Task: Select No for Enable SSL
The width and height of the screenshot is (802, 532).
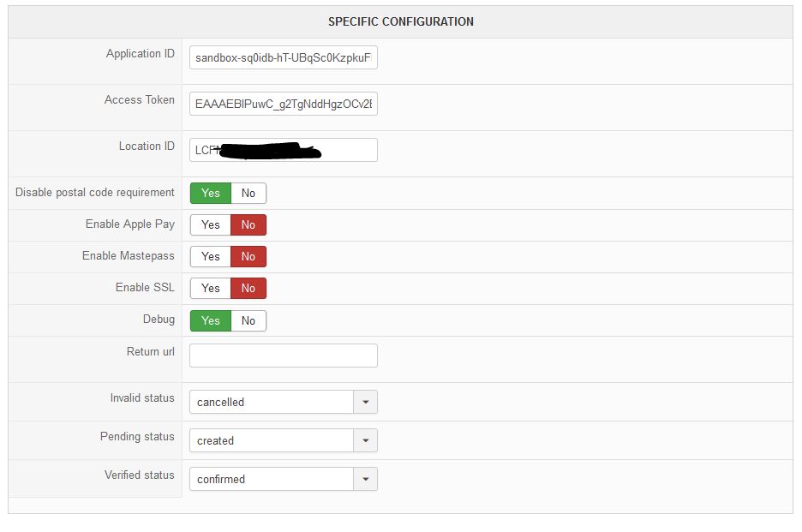Action: click(248, 289)
